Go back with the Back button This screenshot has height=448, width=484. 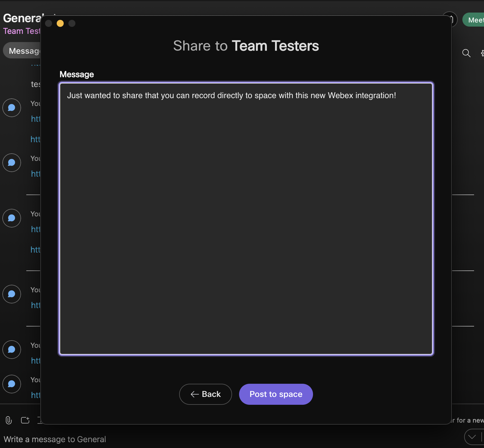[205, 394]
